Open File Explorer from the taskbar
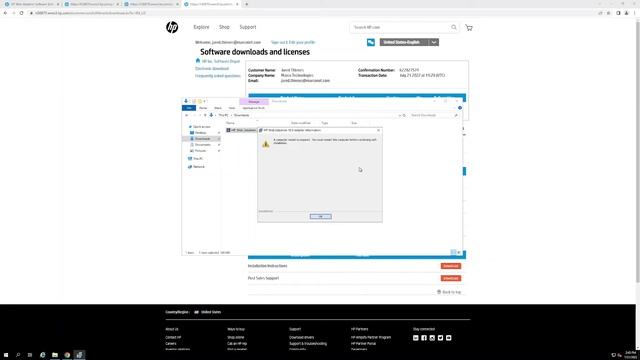Viewport: 640px width, 360px height. click(55, 355)
